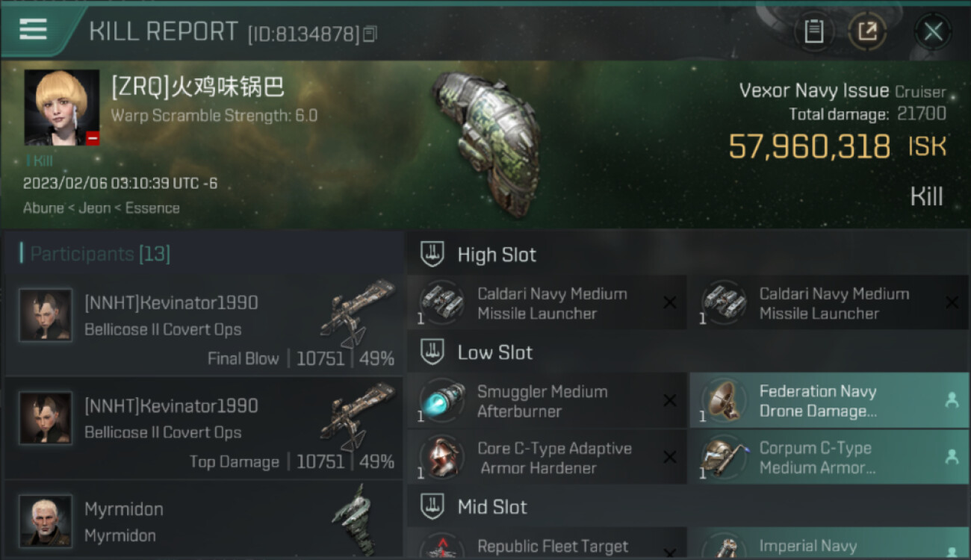The height and width of the screenshot is (560, 971).
Task: Close the kill report window
Action: [933, 31]
